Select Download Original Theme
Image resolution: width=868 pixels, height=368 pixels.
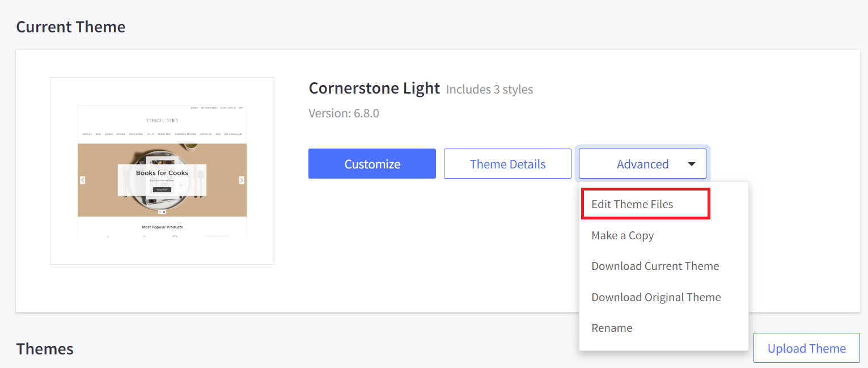656,297
